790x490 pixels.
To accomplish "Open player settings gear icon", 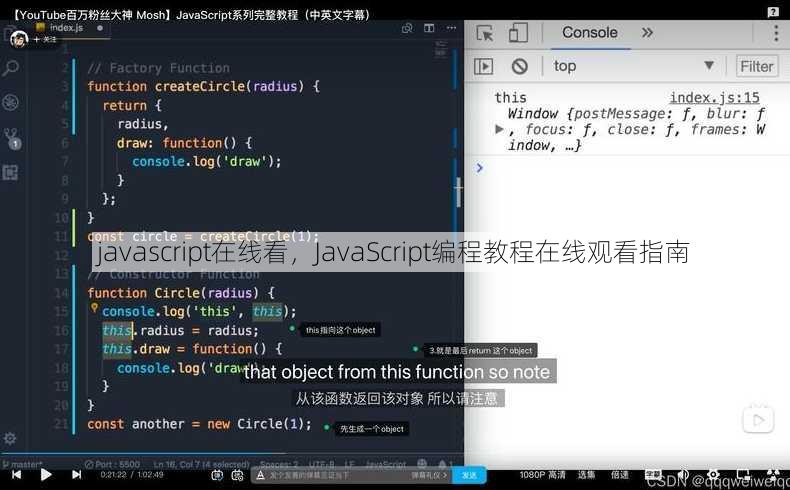I will [x=713, y=475].
